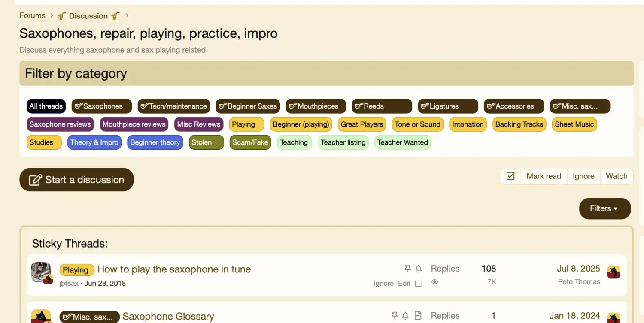The height and width of the screenshot is (323, 644).
Task: Click the yellow Playing label on jbtsax thread
Action: pyautogui.click(x=77, y=269)
